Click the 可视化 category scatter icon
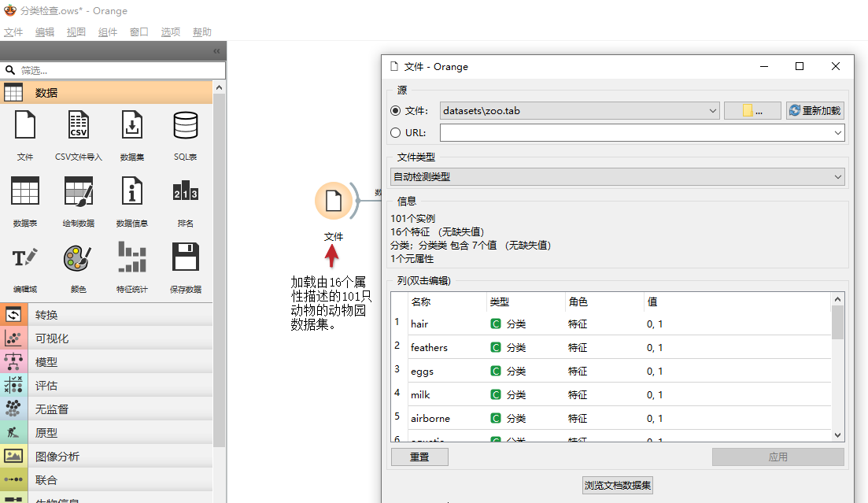Viewport: 868px width, 503px height. (x=13, y=338)
